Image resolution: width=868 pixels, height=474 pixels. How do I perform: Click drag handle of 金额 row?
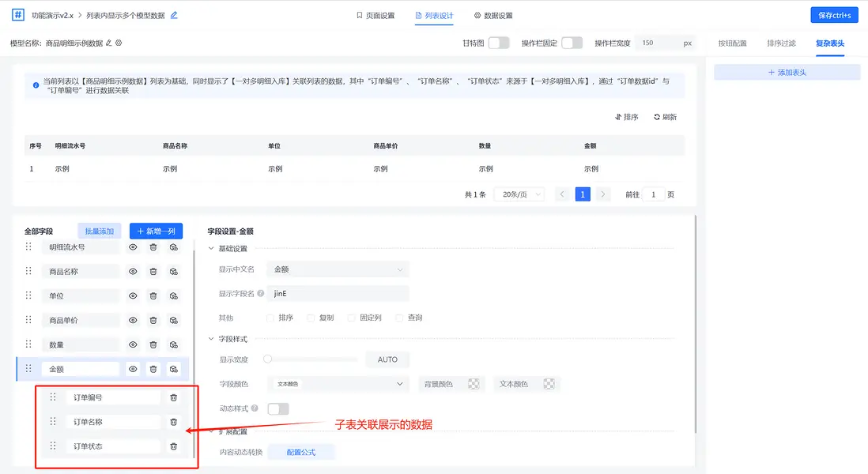point(28,368)
